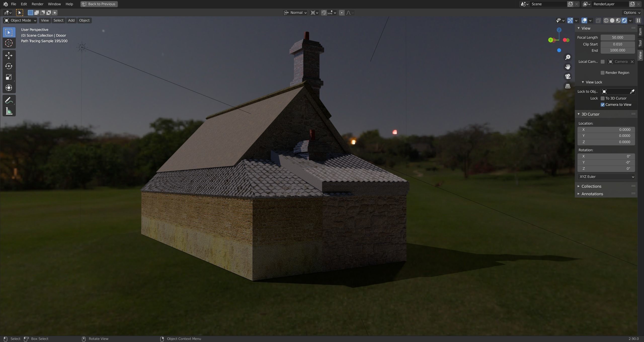Switch to Rendered viewport shading

(624, 21)
